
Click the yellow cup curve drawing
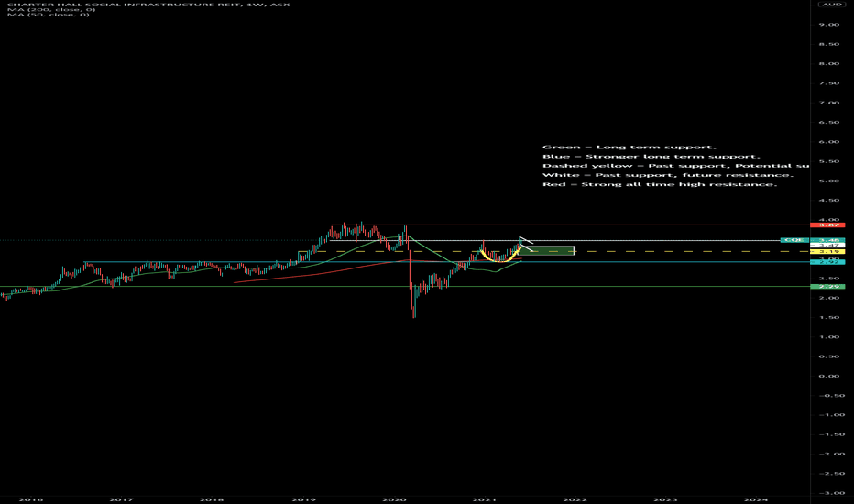[x=500, y=259]
